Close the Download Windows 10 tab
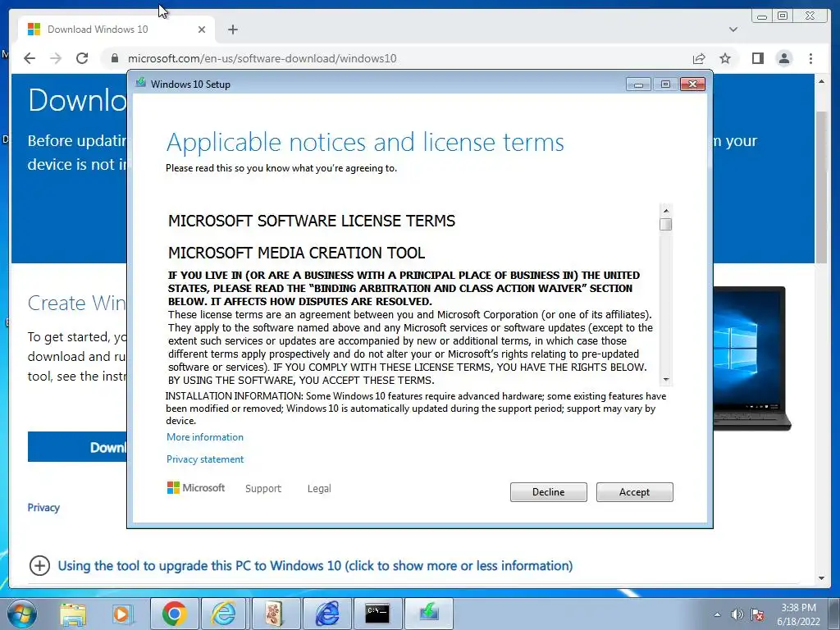The image size is (840, 630). pos(202,30)
